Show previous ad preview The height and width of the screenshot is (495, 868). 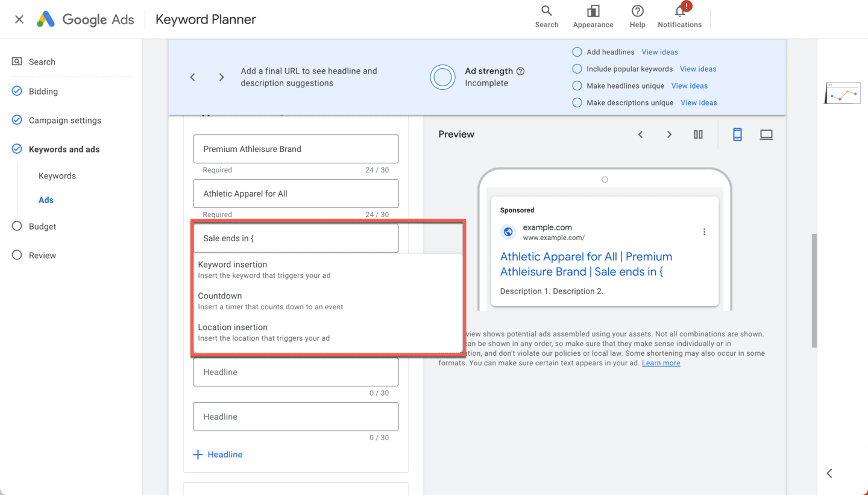click(x=641, y=134)
